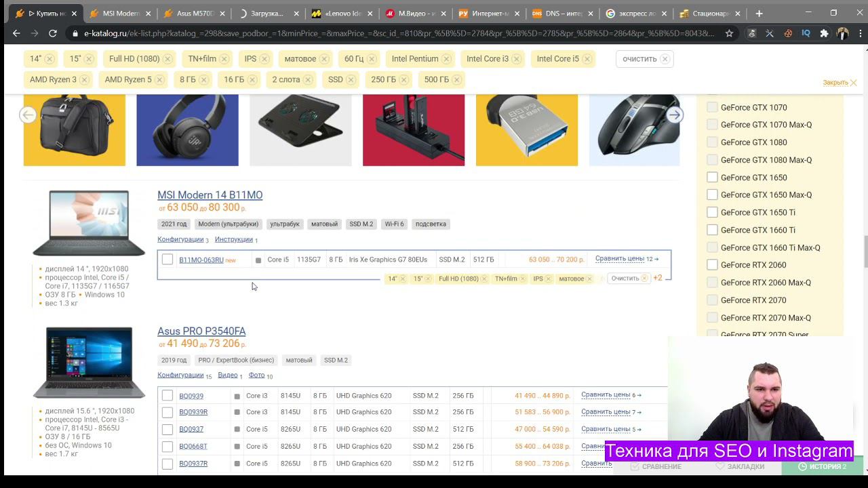
Task: Enable the GeForce GTX 1660 Ti filter
Action: 712,230
